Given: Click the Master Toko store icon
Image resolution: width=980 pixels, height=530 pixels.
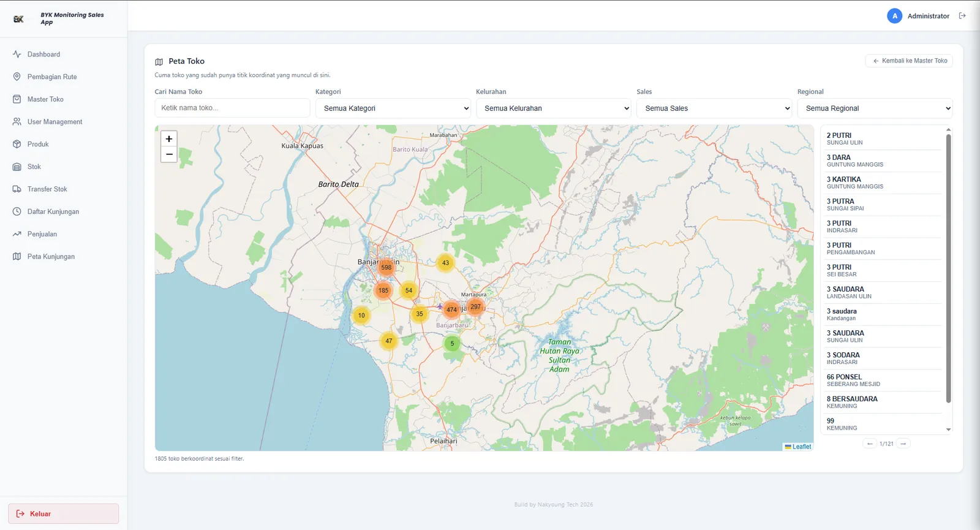Looking at the screenshot, I should pyautogui.click(x=17, y=99).
